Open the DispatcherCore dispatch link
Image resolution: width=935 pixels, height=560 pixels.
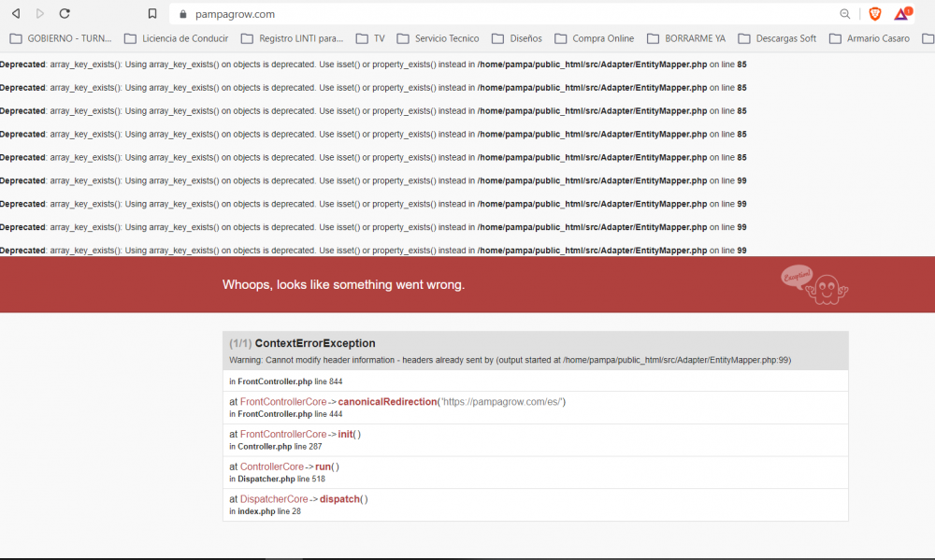click(339, 498)
